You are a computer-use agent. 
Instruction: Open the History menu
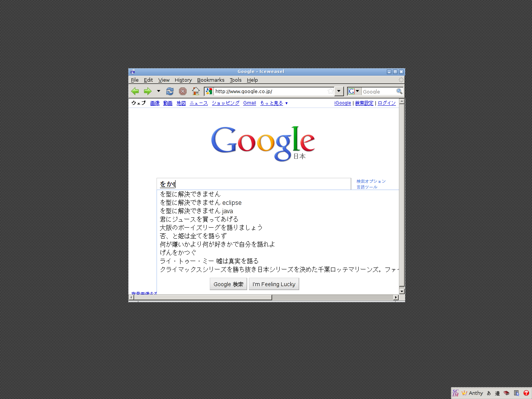[183, 80]
